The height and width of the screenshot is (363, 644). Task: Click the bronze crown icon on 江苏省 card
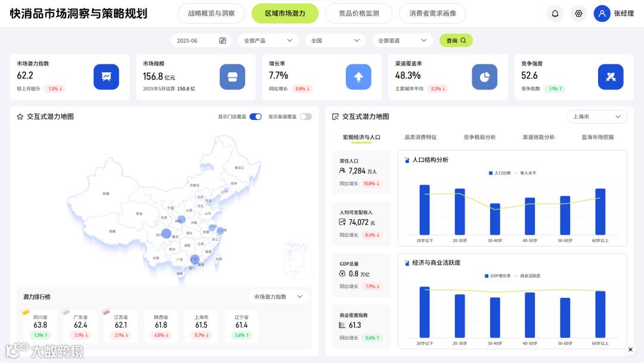coord(106,311)
